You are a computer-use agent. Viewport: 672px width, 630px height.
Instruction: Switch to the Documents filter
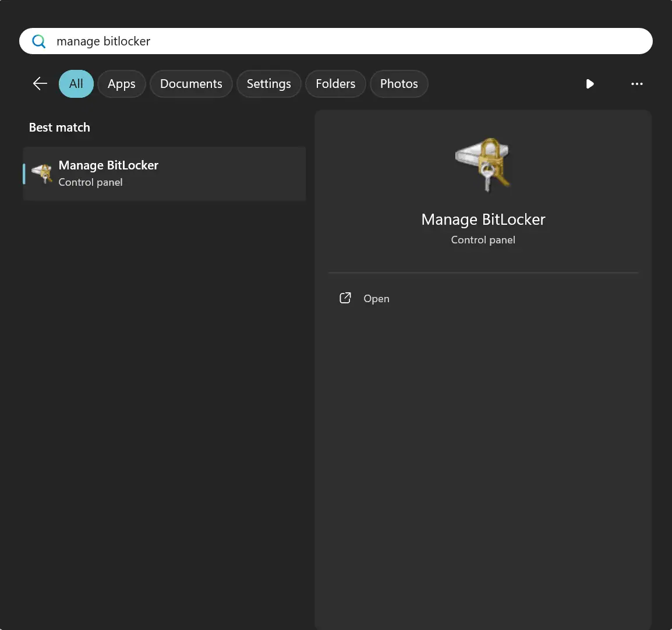coord(191,84)
